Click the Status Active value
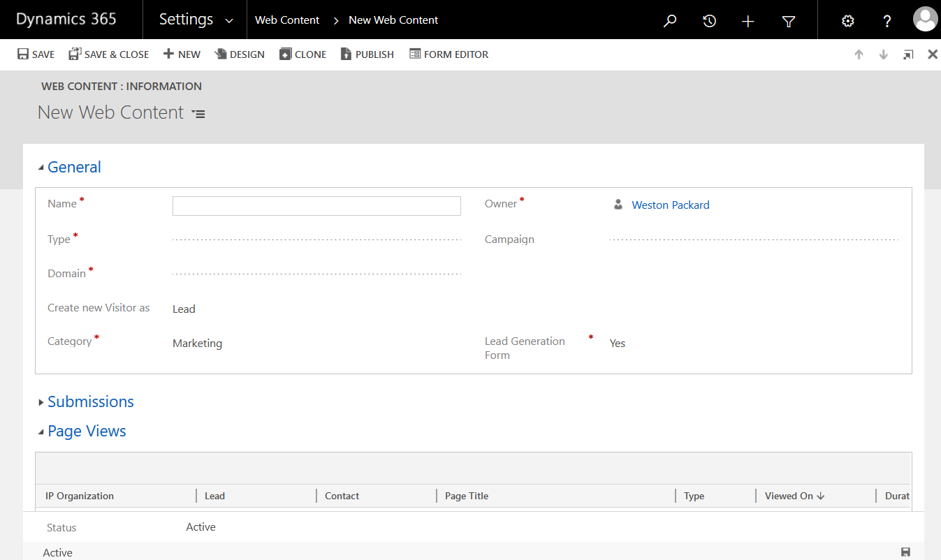The image size is (941, 560). (x=201, y=527)
